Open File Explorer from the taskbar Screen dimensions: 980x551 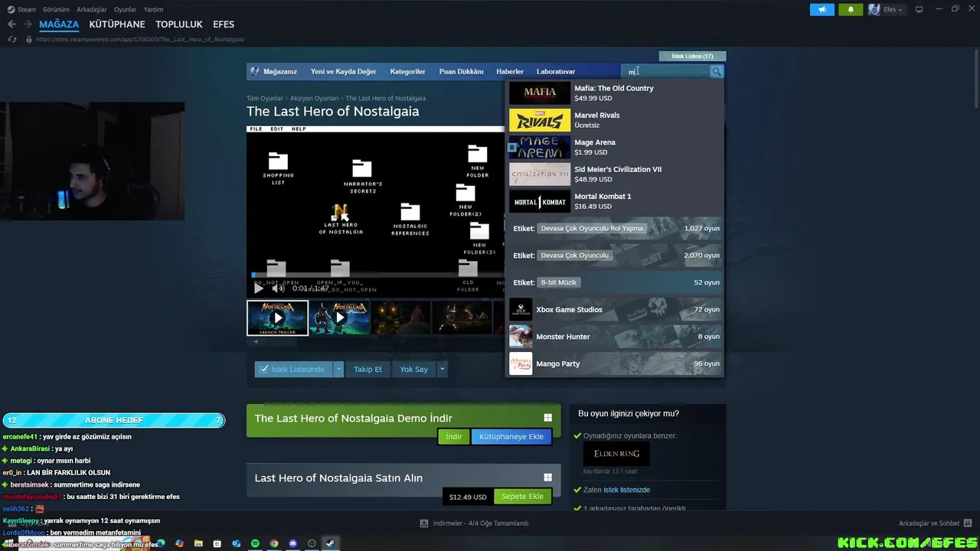pos(198,543)
